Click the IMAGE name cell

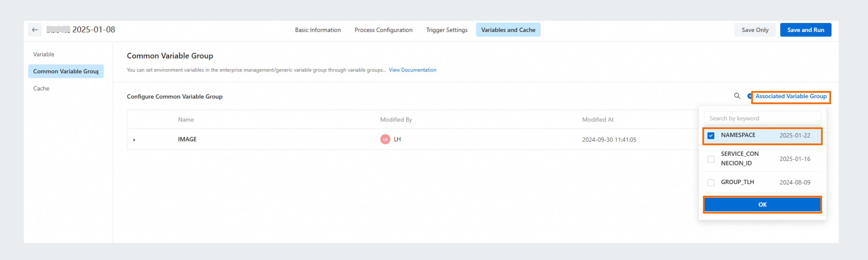[x=187, y=139]
